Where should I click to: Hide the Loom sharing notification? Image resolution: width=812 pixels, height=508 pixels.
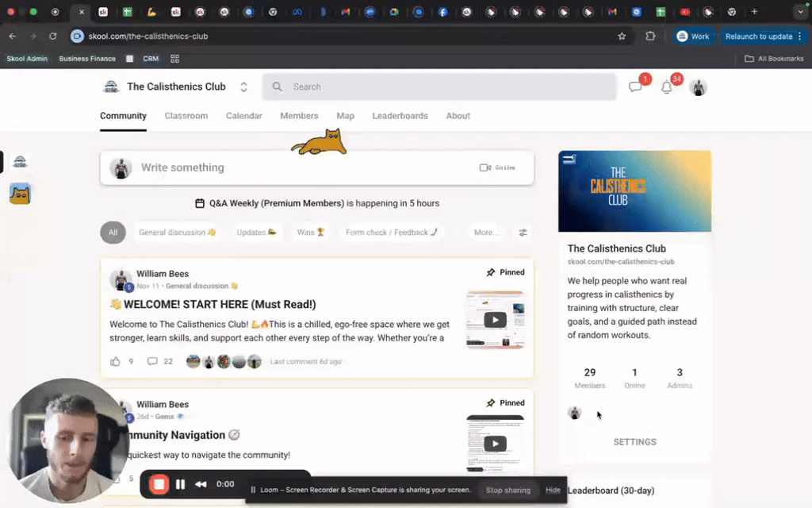tap(553, 490)
